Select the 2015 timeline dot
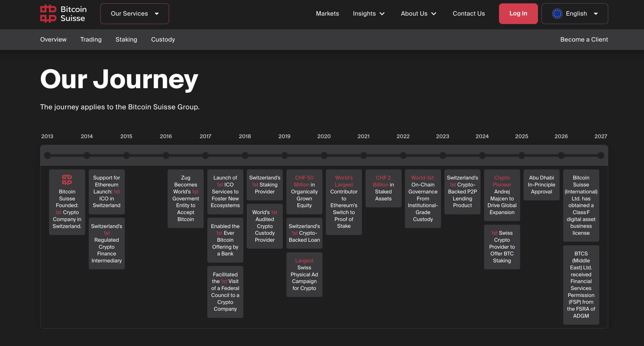 (x=126, y=155)
